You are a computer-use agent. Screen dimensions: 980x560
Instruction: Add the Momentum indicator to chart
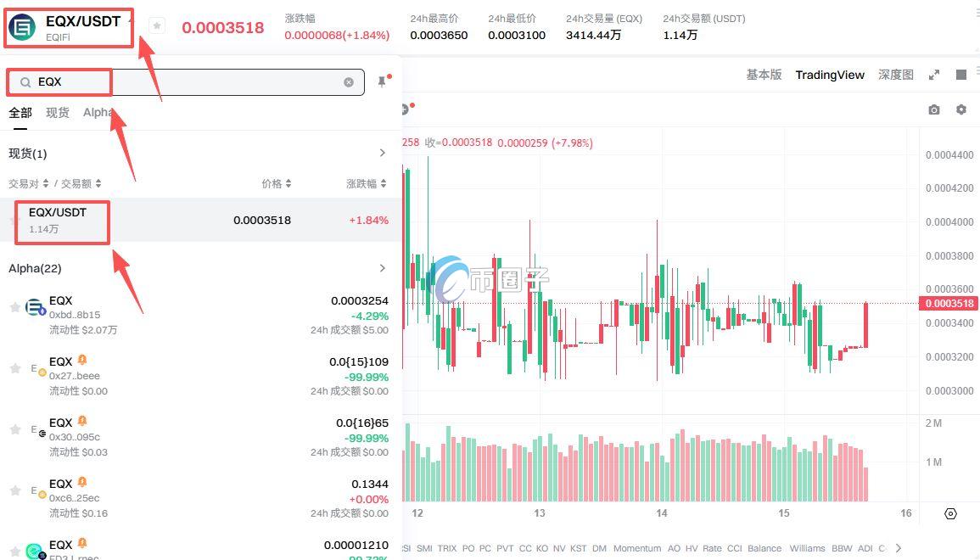tap(637, 548)
